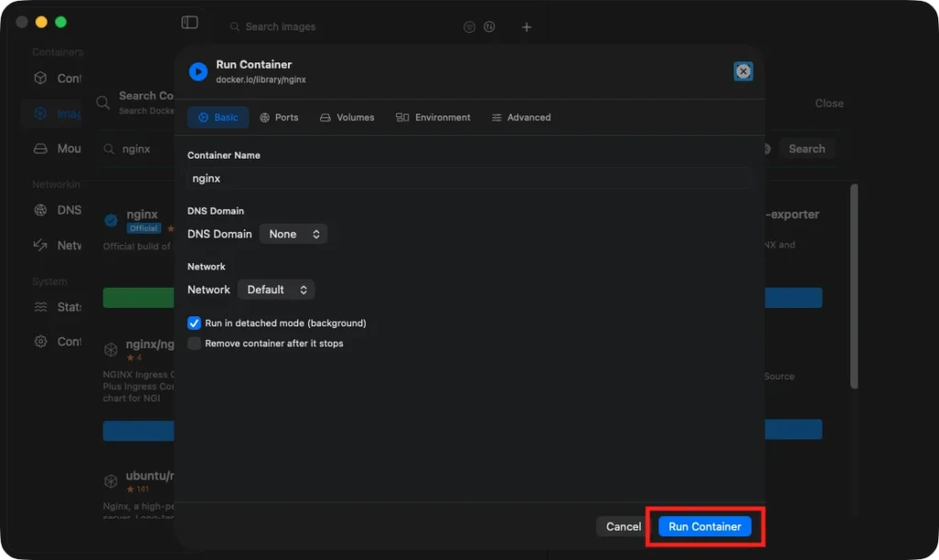The height and width of the screenshot is (560, 939).
Task: Open Configuration gear icon in sidebar
Action: tap(40, 342)
